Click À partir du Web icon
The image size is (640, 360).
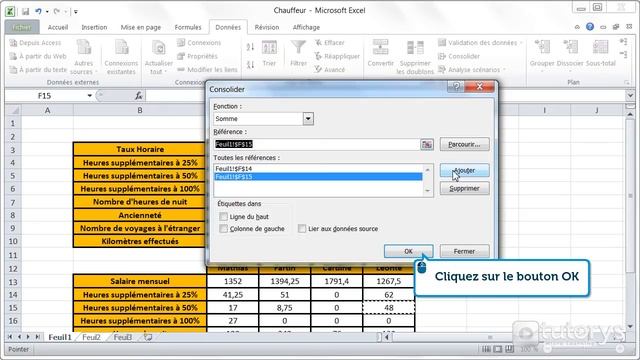tap(13, 56)
